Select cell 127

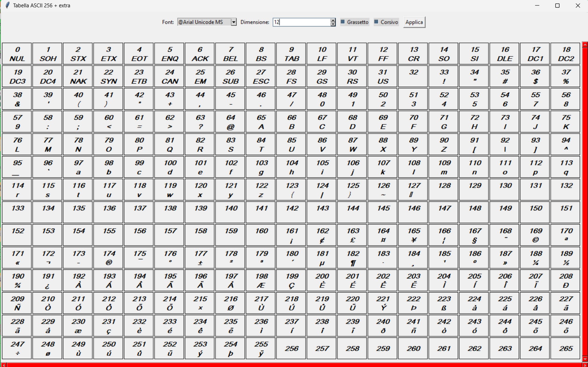[x=413, y=190]
